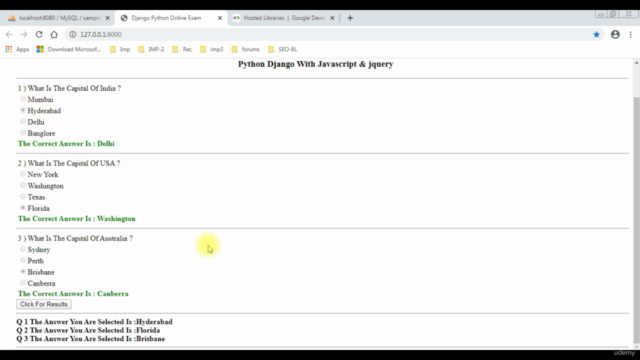
Task: Click the green text Correct Answer Is Washington
Action: pos(77,219)
